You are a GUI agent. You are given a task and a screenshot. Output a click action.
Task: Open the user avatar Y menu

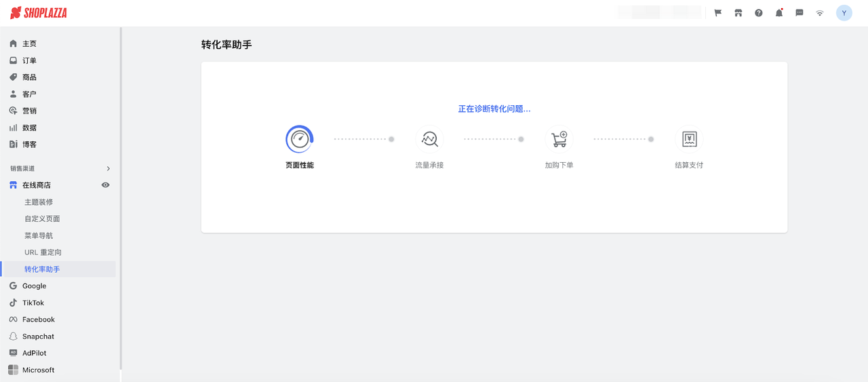click(x=844, y=13)
